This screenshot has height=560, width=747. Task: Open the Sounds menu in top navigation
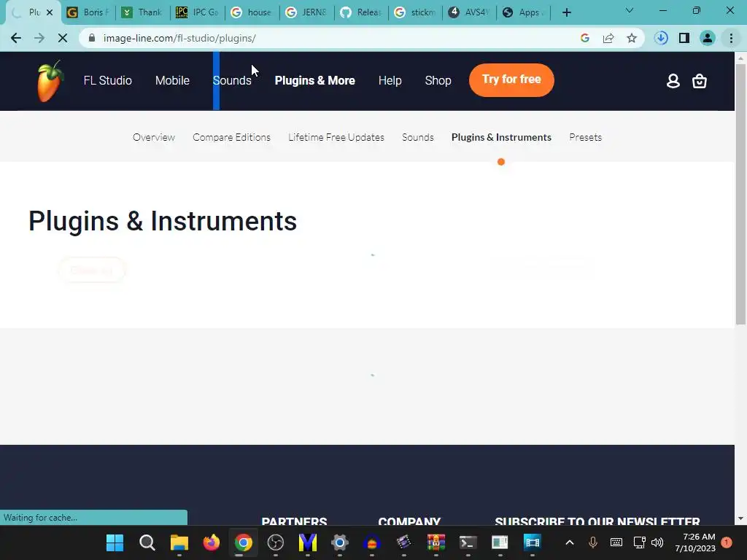[x=232, y=80]
